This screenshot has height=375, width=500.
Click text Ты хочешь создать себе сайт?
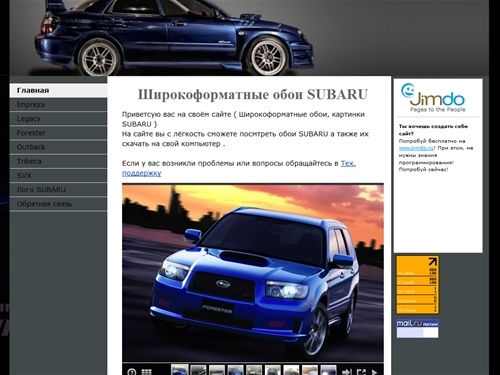(433, 130)
